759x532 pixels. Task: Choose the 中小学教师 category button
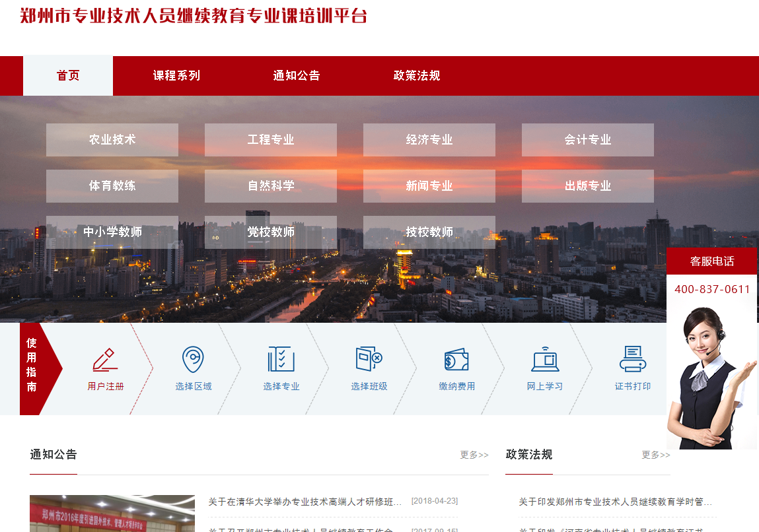112,232
